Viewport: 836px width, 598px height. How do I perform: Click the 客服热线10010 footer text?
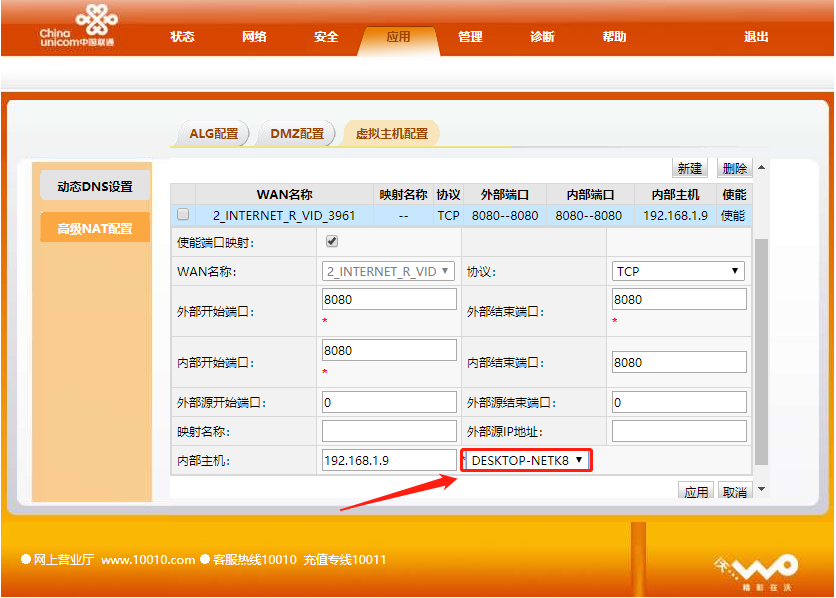[x=254, y=560]
